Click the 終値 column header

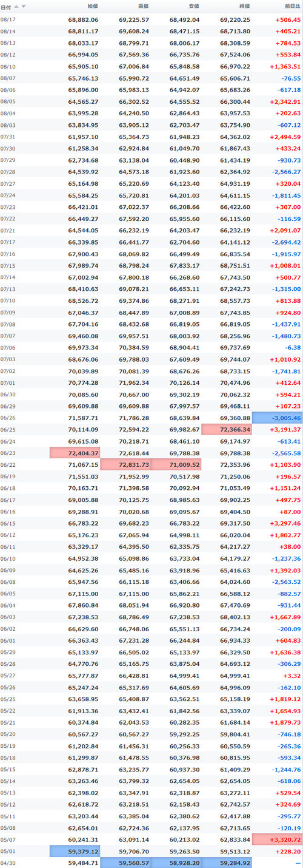(244, 7)
